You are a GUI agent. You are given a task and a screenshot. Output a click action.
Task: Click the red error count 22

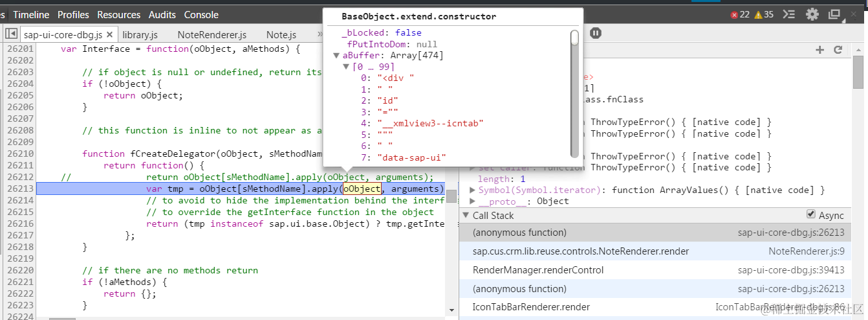point(739,14)
